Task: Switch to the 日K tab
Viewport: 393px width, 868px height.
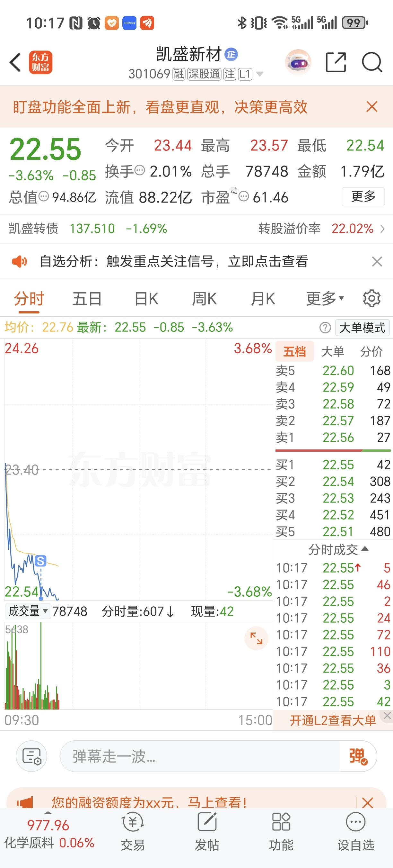Action: 146,299
